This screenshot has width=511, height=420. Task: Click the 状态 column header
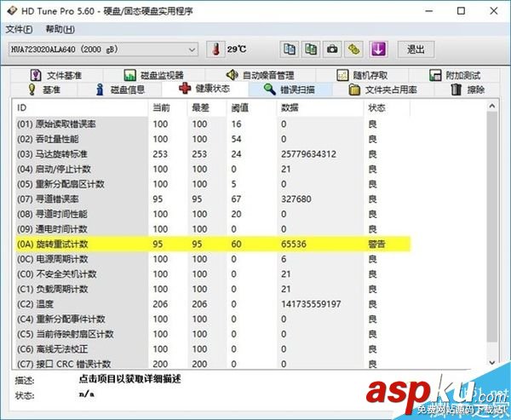point(387,107)
